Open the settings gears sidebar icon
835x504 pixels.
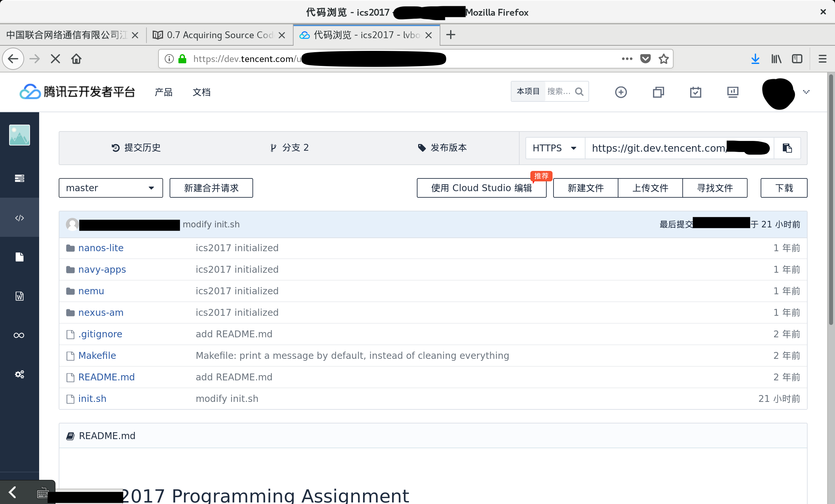click(19, 374)
